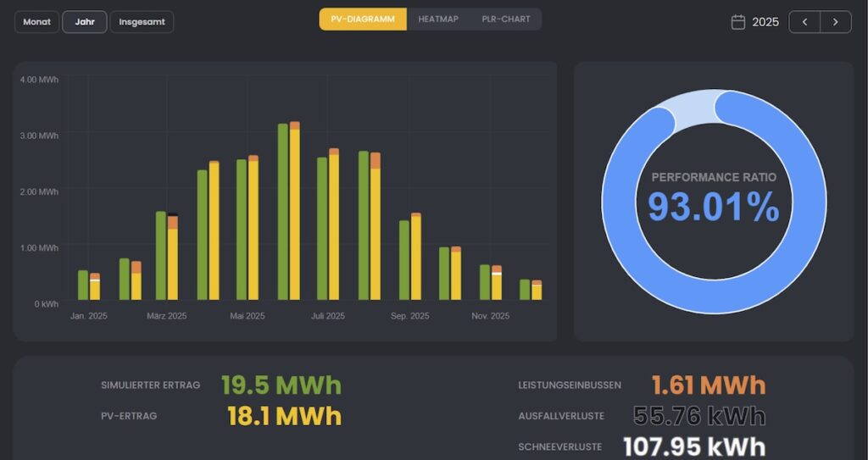Image resolution: width=868 pixels, height=460 pixels.
Task: Select the Jahr time range
Action: click(85, 22)
